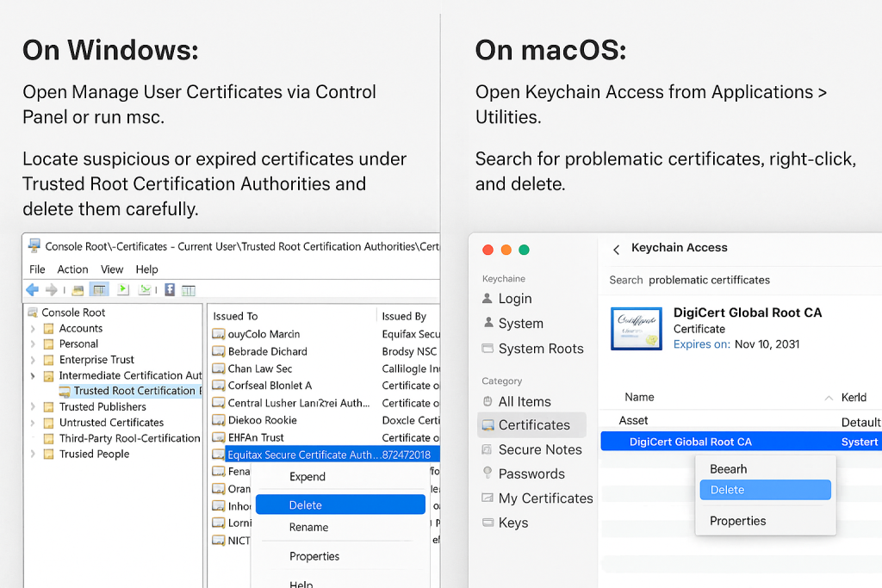
Task: Expand the Enterprise Trust node
Action: tap(33, 360)
